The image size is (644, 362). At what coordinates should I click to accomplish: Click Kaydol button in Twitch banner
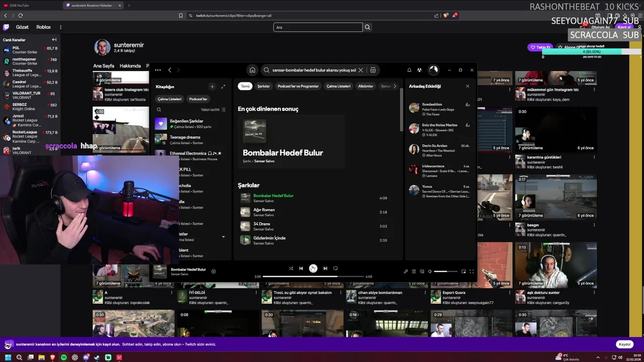[x=624, y=344]
